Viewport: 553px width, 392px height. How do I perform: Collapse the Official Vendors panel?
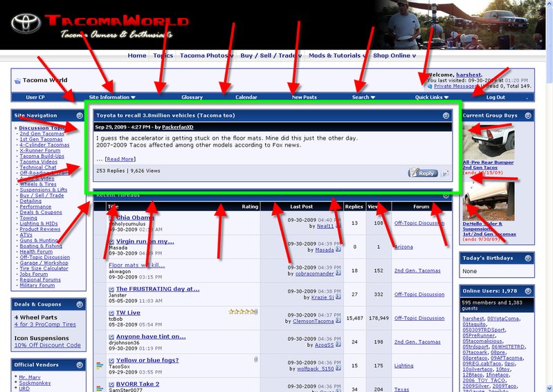click(x=80, y=365)
